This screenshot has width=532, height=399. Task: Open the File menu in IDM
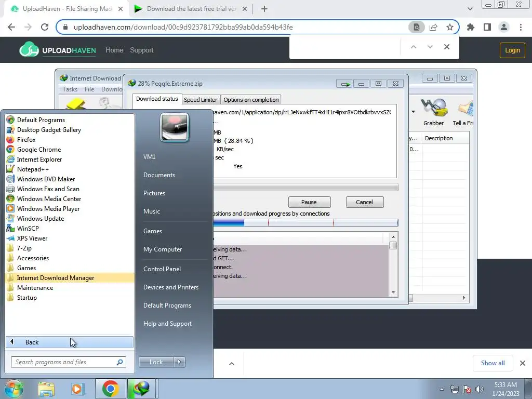[89, 89]
